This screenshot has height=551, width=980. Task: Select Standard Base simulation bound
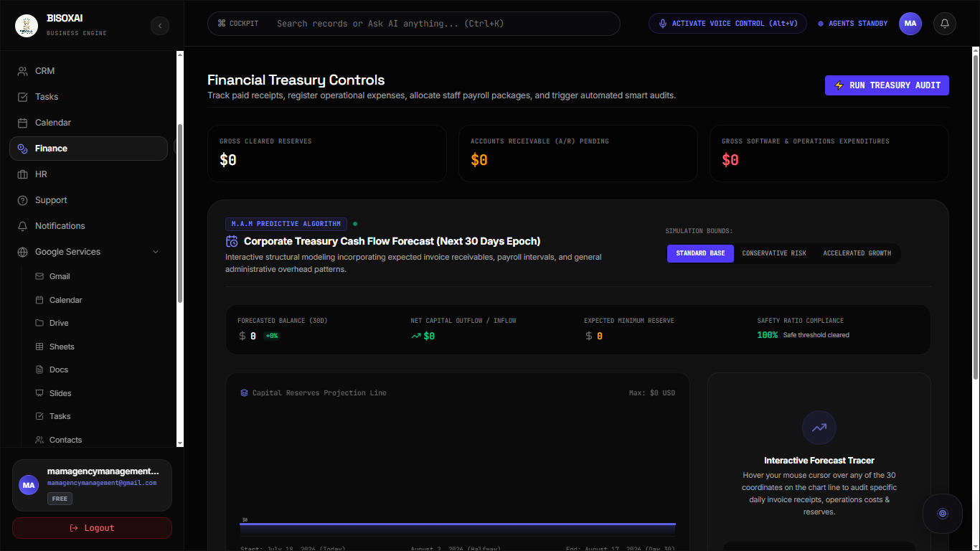tap(700, 253)
